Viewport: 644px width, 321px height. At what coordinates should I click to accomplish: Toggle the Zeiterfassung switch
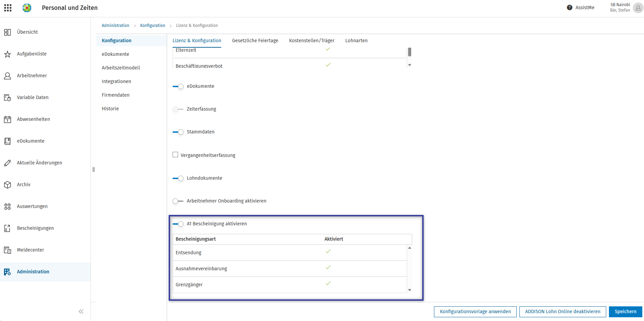click(178, 109)
